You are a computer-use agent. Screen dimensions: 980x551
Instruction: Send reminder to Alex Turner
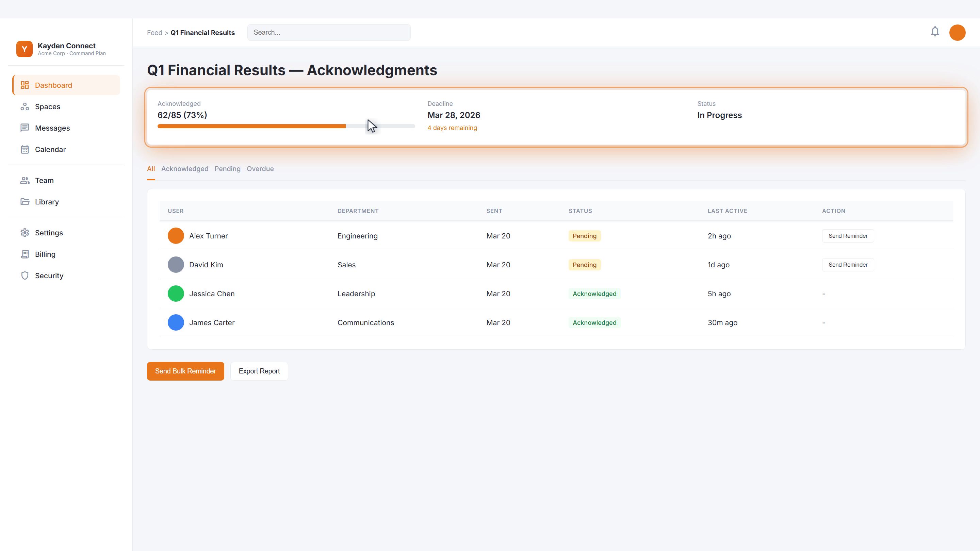pyautogui.click(x=848, y=236)
